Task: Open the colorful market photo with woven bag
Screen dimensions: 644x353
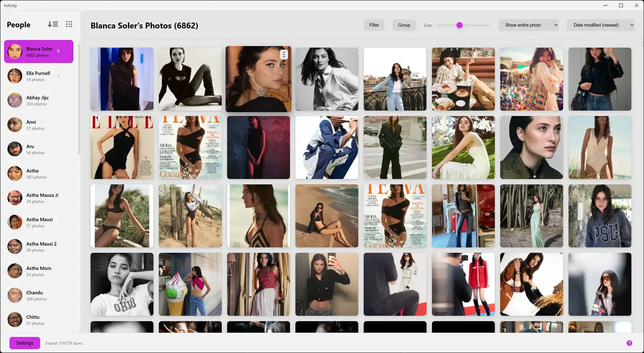Action: click(x=531, y=79)
